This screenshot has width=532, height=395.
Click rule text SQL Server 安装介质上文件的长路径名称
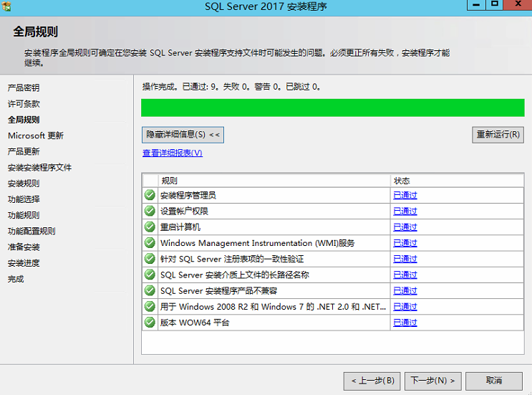pyautogui.click(x=234, y=275)
